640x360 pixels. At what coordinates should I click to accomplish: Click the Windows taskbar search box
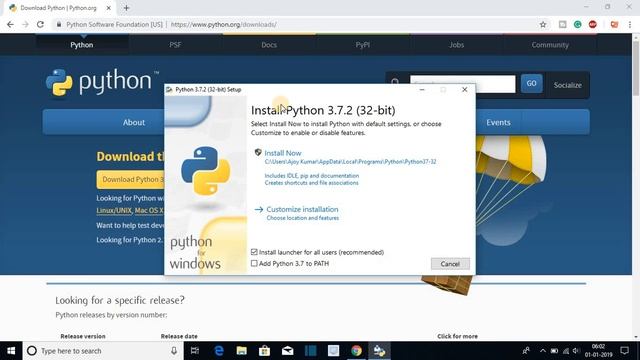coord(102,351)
